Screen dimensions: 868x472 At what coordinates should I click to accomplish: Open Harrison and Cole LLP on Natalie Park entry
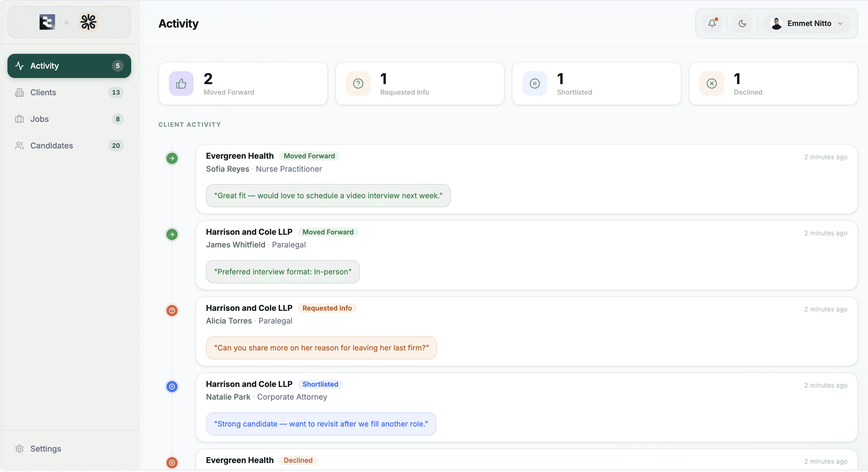[x=249, y=384]
